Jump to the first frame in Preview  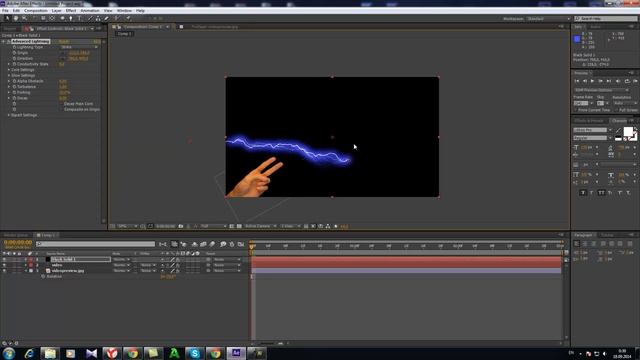coord(577,81)
